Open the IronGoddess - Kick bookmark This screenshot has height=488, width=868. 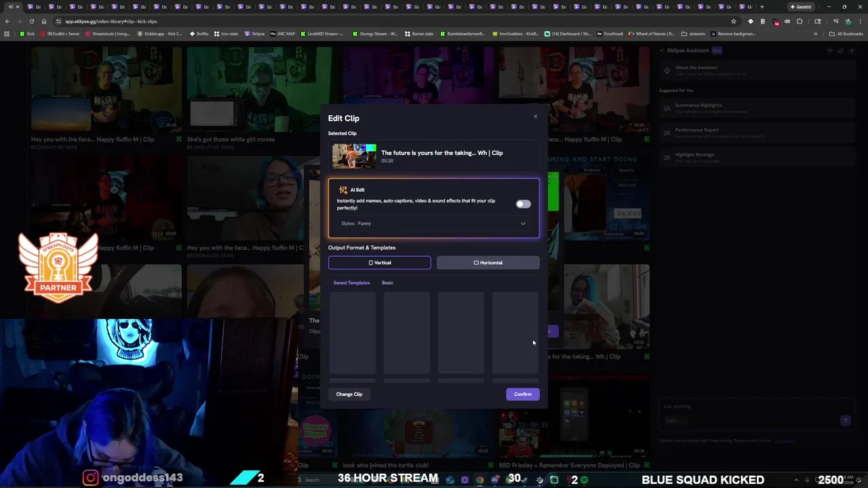coord(515,34)
